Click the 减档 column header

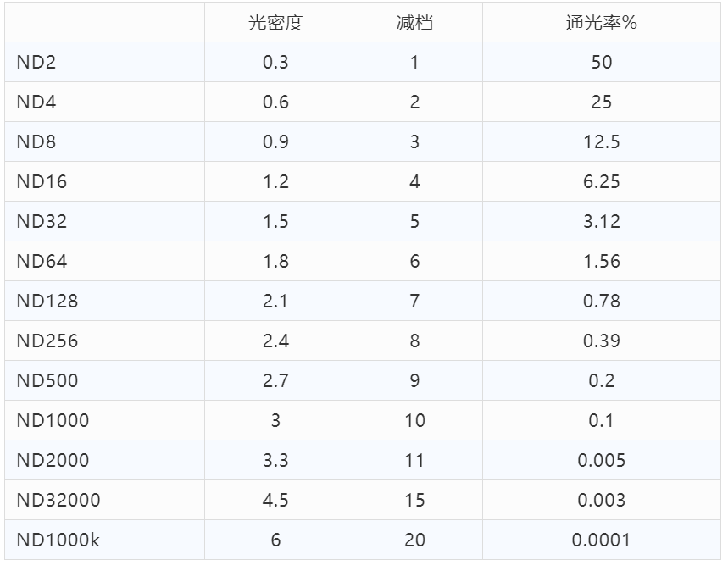click(414, 23)
